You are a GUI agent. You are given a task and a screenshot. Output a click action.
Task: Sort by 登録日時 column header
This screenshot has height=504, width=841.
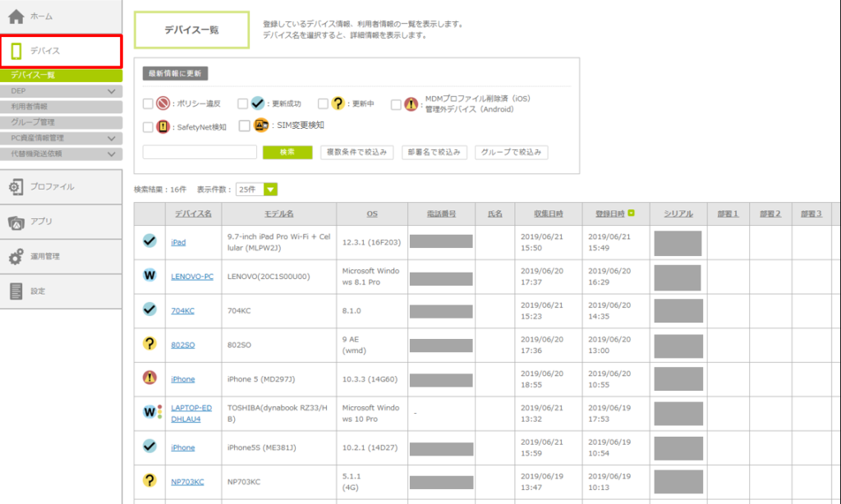609,213
